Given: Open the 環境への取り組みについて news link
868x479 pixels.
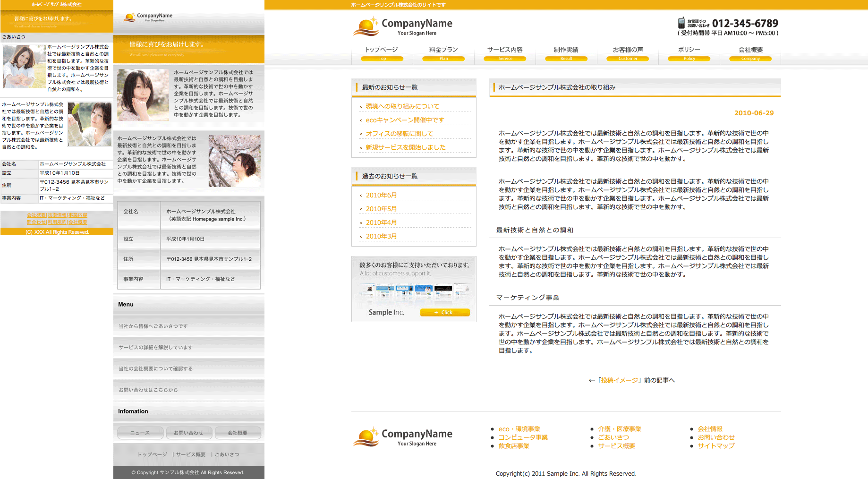Looking at the screenshot, I should pyautogui.click(x=402, y=106).
